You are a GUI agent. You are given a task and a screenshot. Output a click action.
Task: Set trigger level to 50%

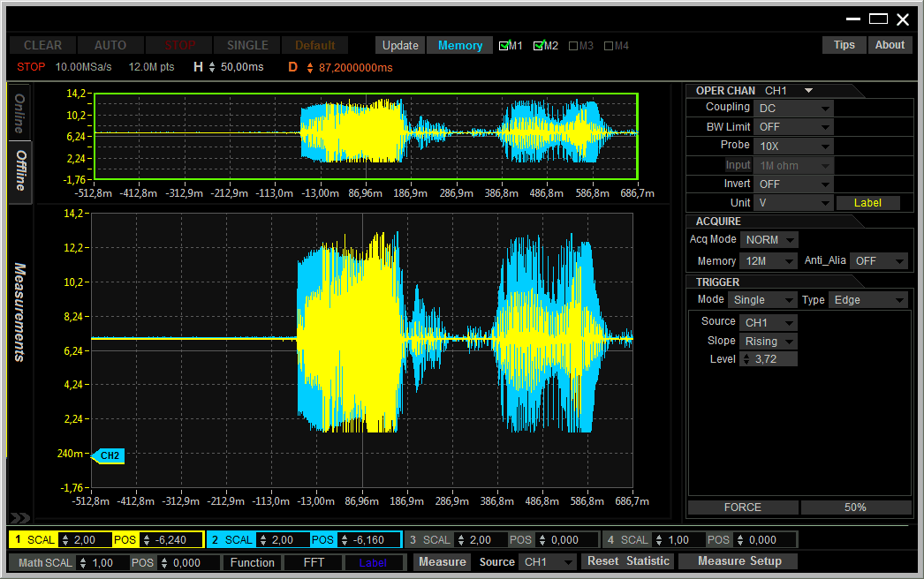click(x=855, y=508)
